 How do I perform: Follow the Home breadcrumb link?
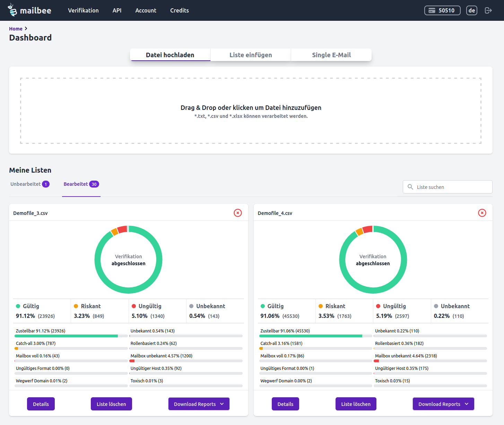click(16, 29)
